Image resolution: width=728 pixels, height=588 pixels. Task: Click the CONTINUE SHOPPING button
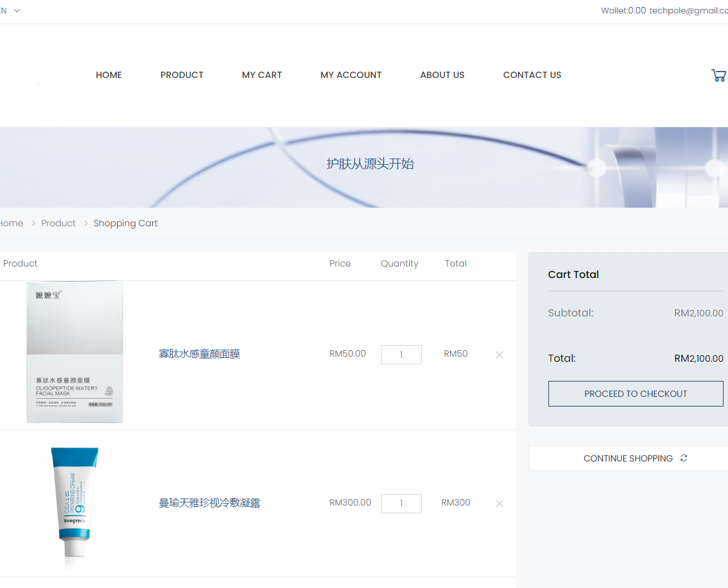click(x=628, y=458)
